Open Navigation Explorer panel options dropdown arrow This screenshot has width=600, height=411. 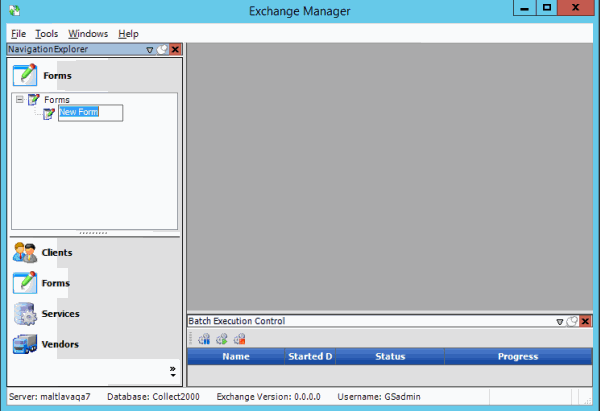150,49
